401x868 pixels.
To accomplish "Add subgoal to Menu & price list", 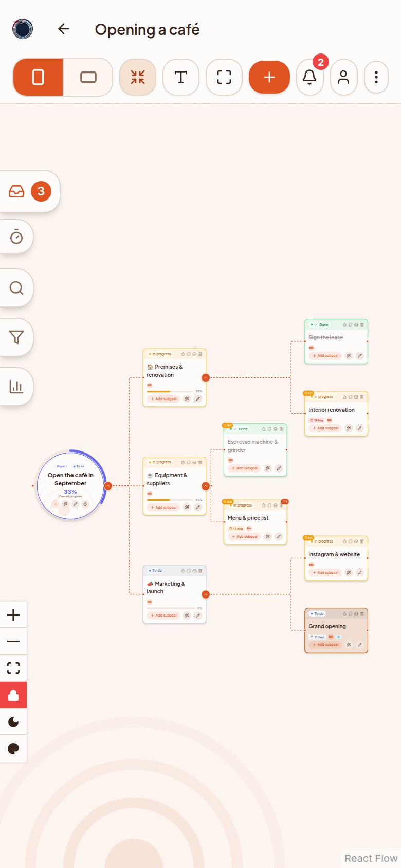I will click(245, 537).
